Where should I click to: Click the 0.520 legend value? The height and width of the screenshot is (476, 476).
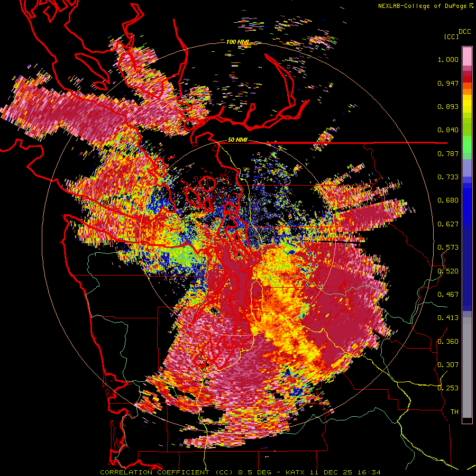(x=448, y=271)
